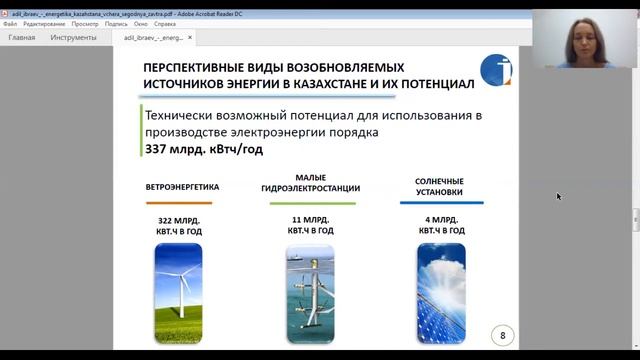Open the Редактирование menu
The height and width of the screenshot is (360, 640).
click(44, 24)
